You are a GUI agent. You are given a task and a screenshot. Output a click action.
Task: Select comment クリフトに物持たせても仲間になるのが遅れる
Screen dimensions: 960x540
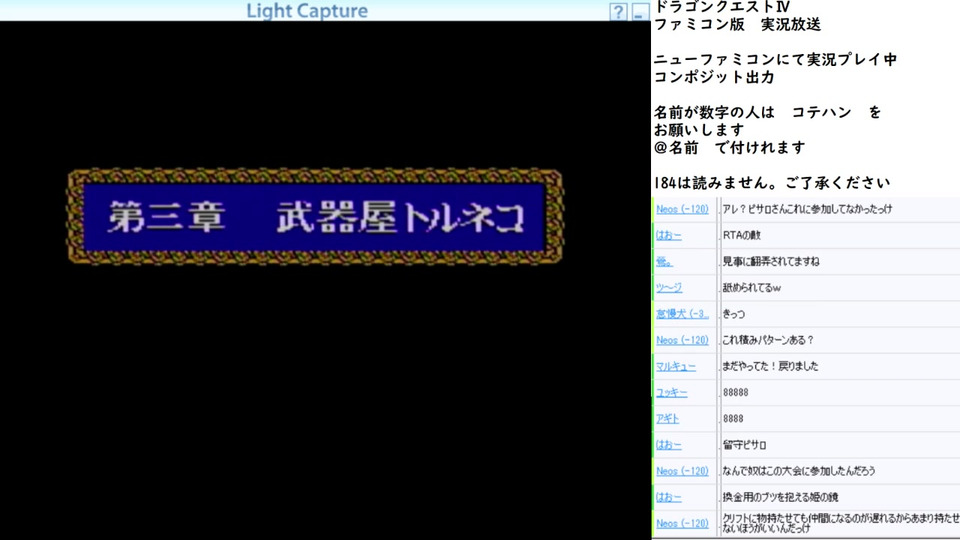pyautogui.click(x=841, y=523)
